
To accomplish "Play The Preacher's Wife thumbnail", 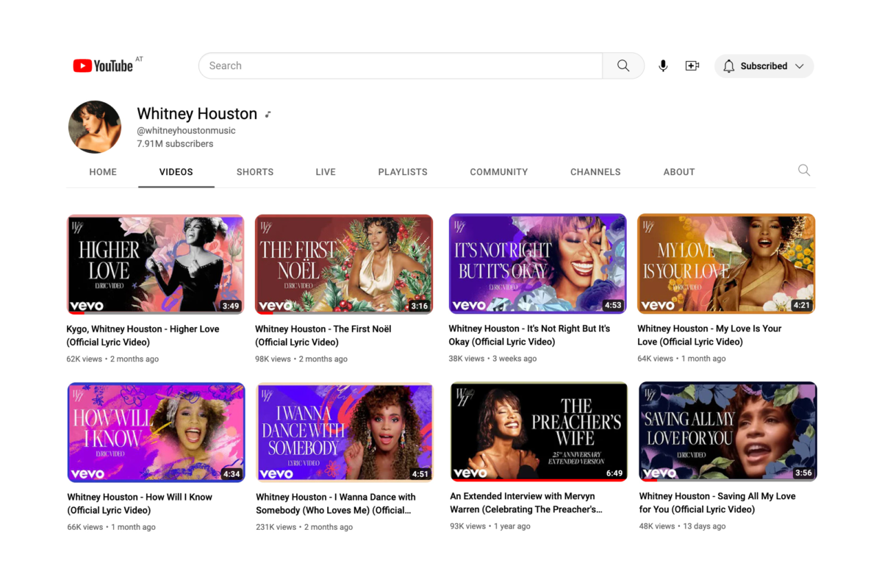I will point(539,431).
